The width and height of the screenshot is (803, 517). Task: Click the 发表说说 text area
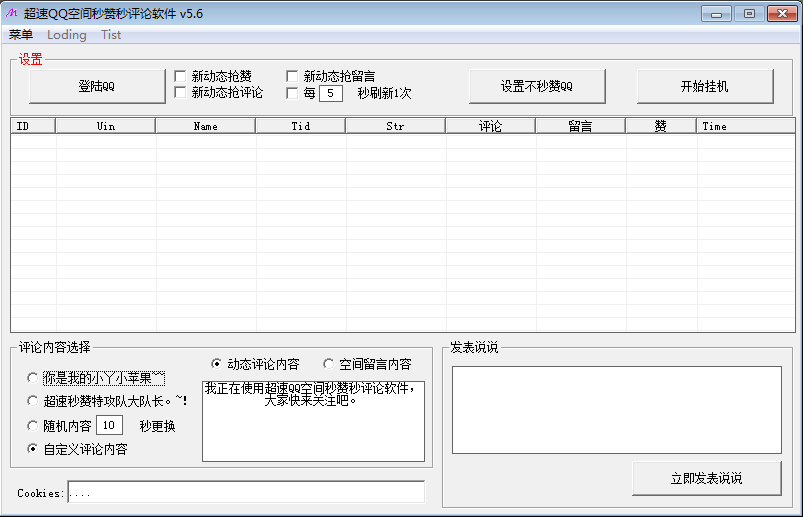[617, 410]
